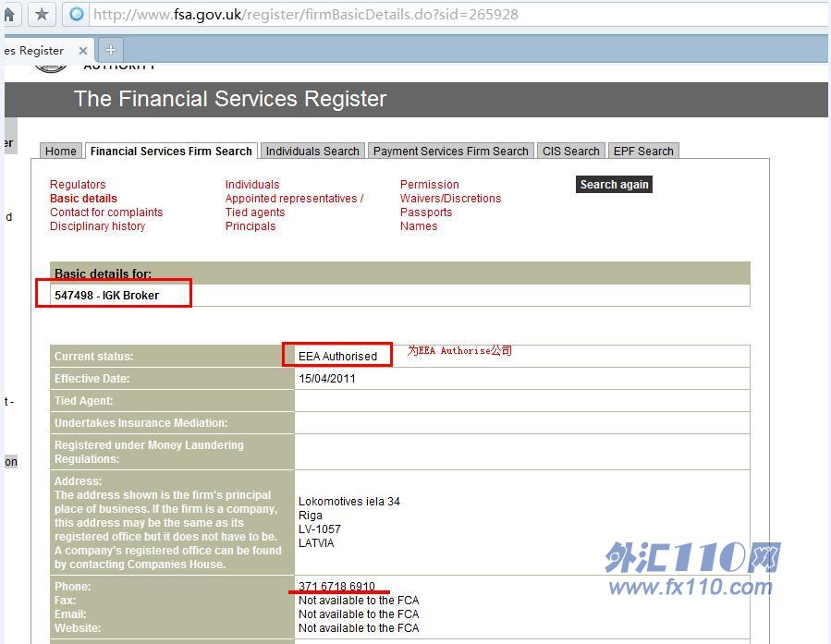Click The Financial Services Register heading
Viewport: 831px width, 644px height.
click(230, 99)
